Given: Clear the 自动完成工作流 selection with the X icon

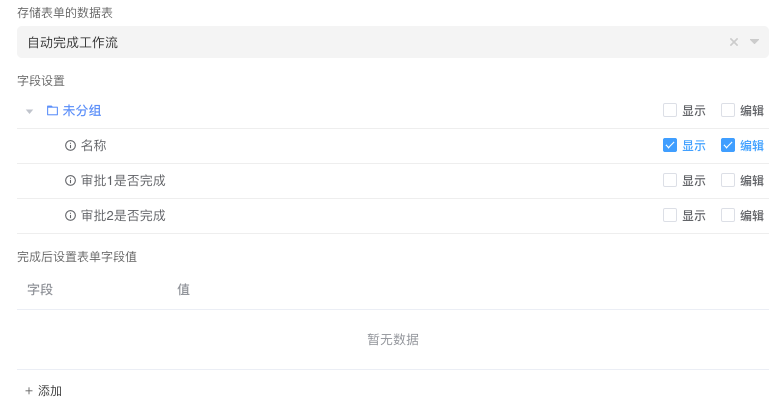Looking at the screenshot, I should coord(734,42).
